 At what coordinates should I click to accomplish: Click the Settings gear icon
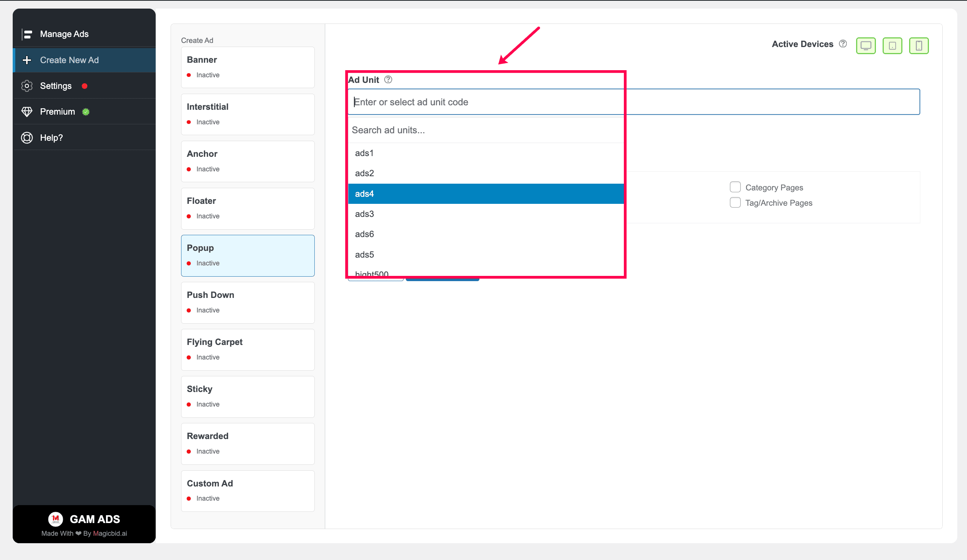pyautogui.click(x=27, y=86)
